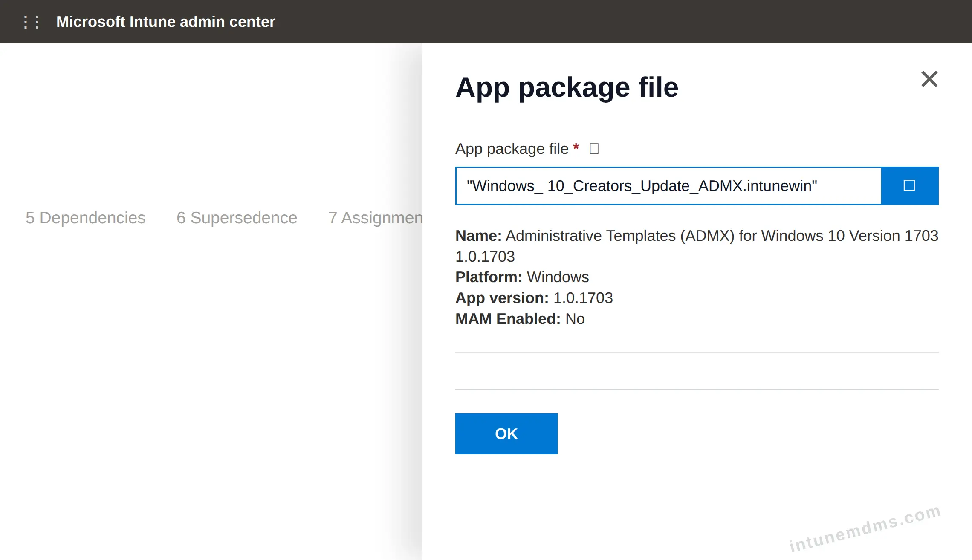
Task: Switch to the 6 Supersedence step
Action: (237, 218)
